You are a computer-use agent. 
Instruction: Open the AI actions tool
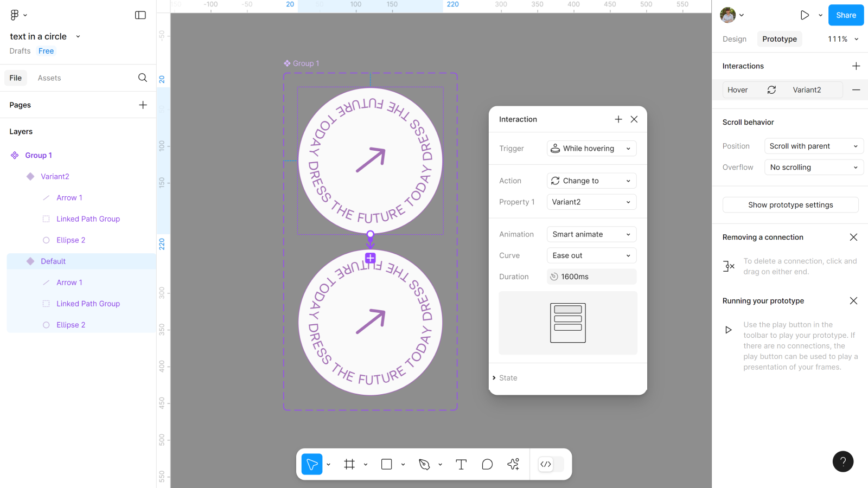(513, 464)
